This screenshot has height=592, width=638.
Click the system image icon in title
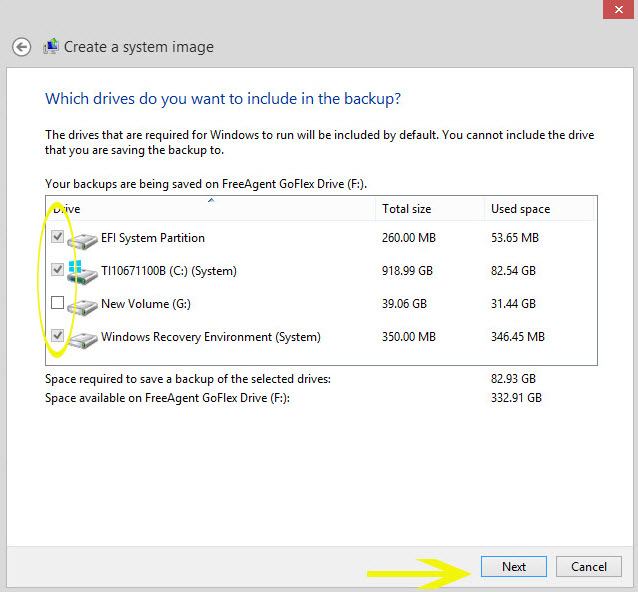(51, 47)
